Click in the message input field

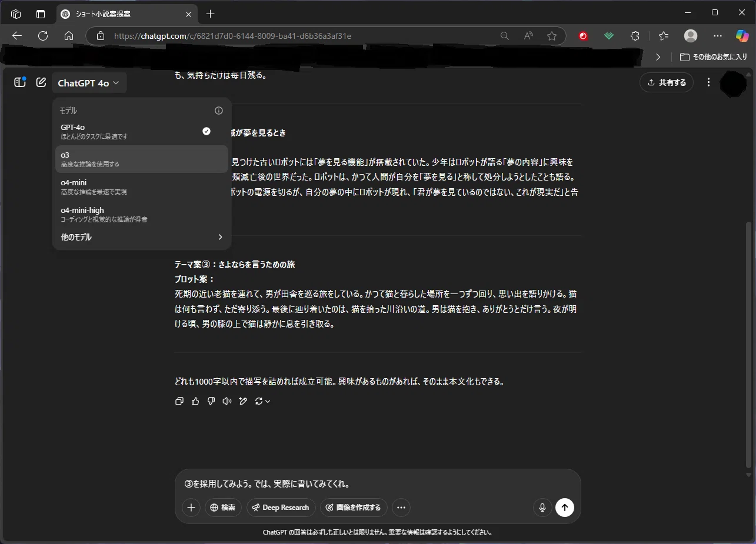click(378, 485)
